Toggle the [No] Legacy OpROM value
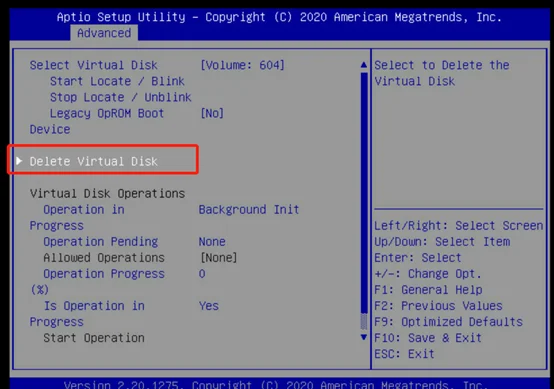Screen dimensions: 554x389 212,113
